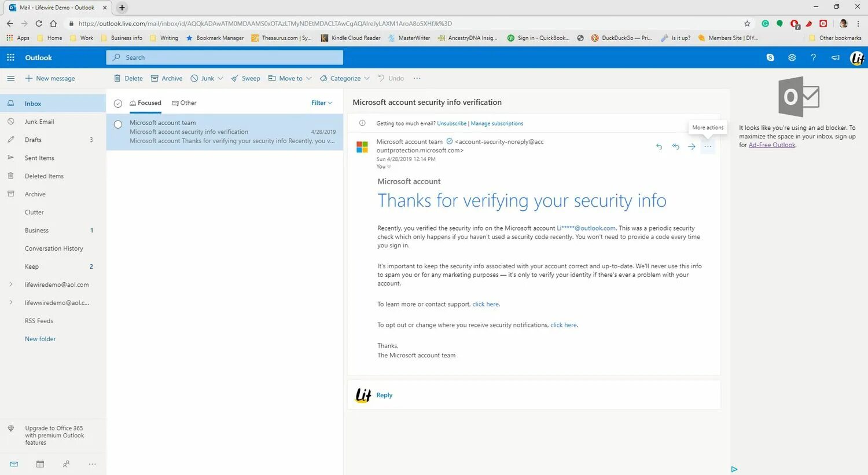Open the Business folder
The width and height of the screenshot is (868, 475).
click(53, 230)
